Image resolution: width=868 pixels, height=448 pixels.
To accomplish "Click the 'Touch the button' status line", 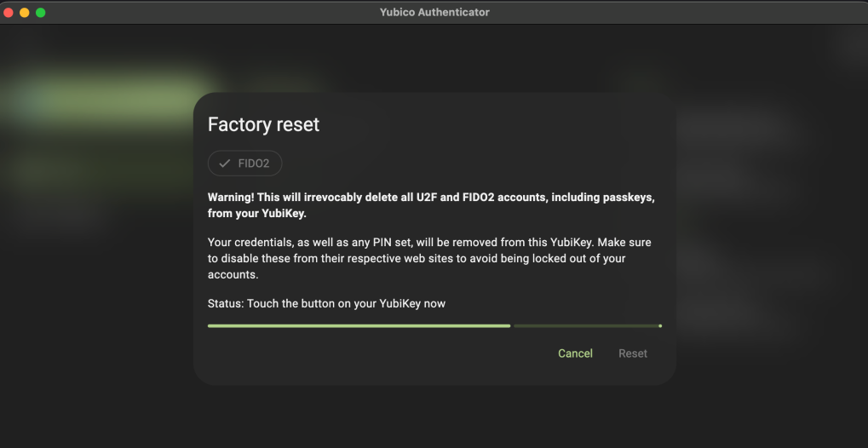I will (326, 304).
